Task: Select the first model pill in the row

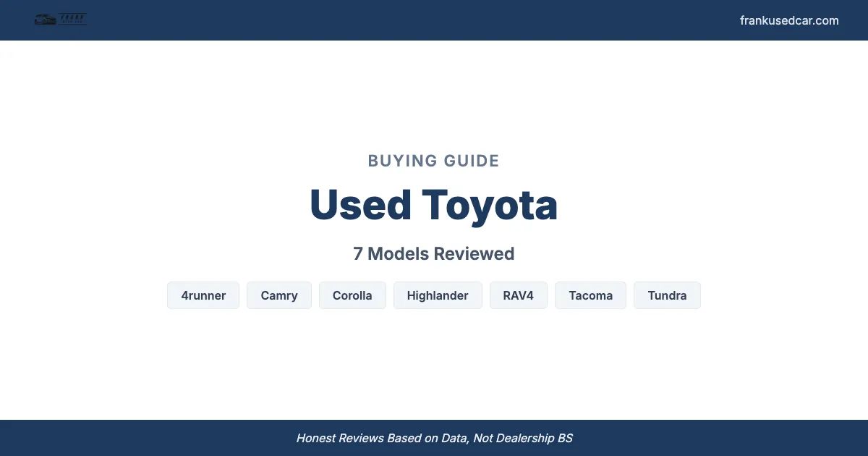Action: click(x=203, y=295)
